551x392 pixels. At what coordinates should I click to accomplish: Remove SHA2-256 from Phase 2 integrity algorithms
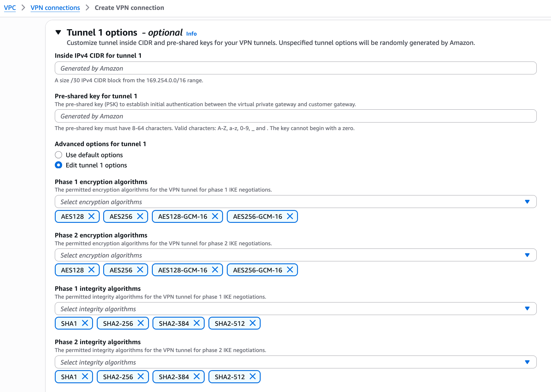pyautogui.click(x=141, y=377)
